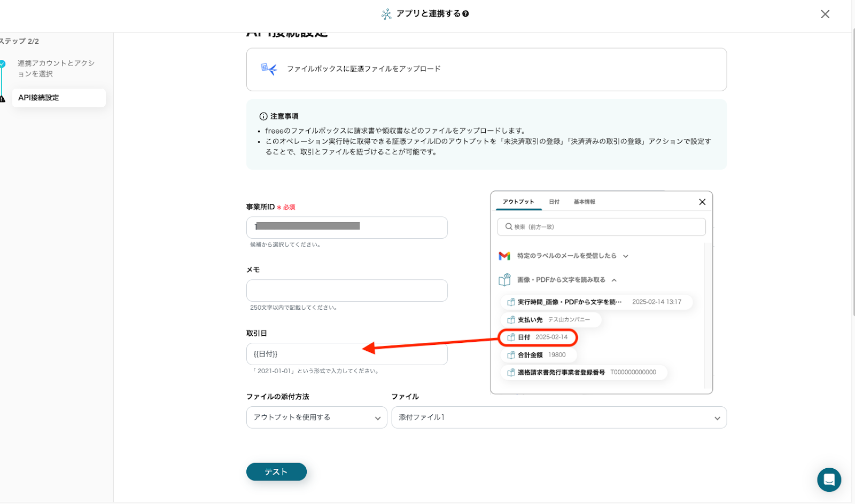
Task: Click the ステップ 2/2 text in the sidebar
Action: click(x=20, y=41)
